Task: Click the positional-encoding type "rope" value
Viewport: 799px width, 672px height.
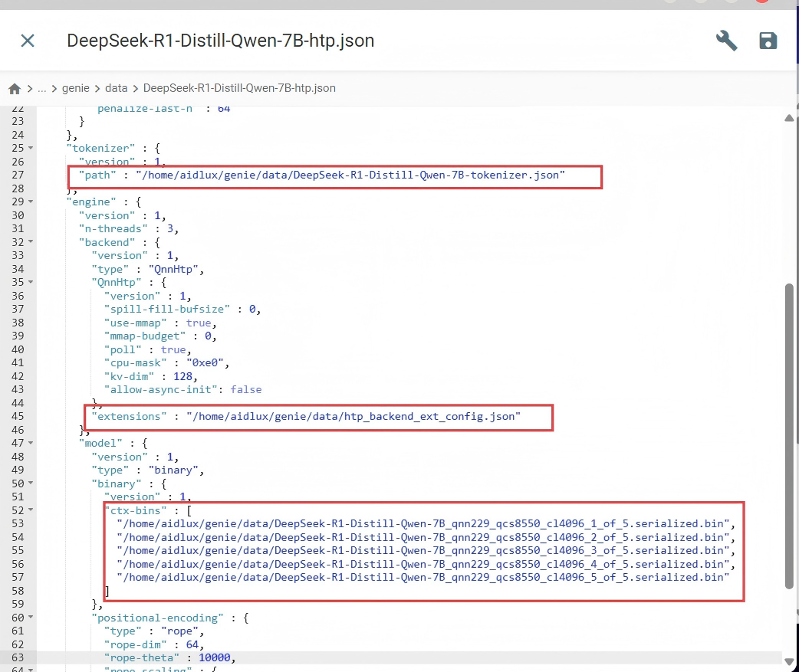Action: (180, 631)
